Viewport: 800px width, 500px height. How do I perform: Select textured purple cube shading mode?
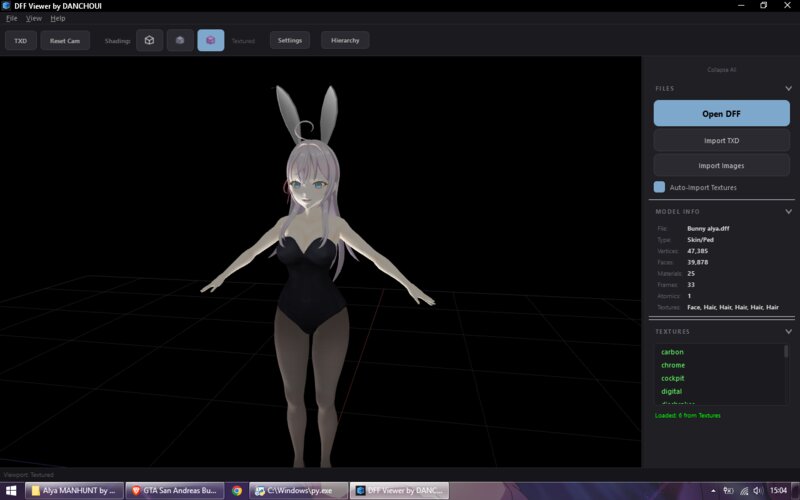211,40
